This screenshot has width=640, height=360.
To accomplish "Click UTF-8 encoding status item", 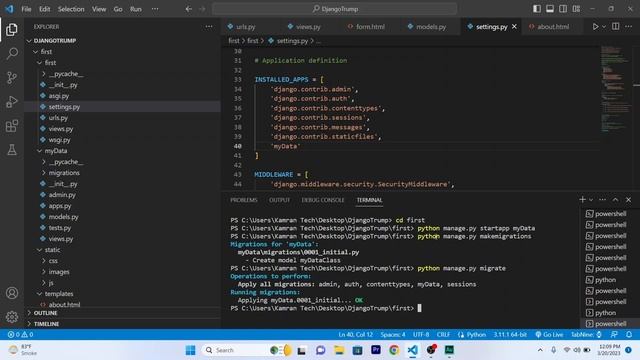I will coord(421,334).
